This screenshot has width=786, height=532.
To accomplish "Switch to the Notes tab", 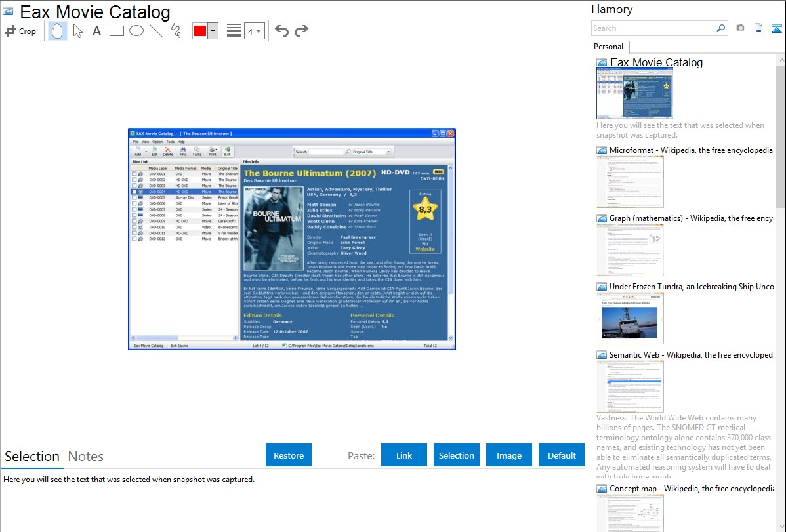I will 86,457.
